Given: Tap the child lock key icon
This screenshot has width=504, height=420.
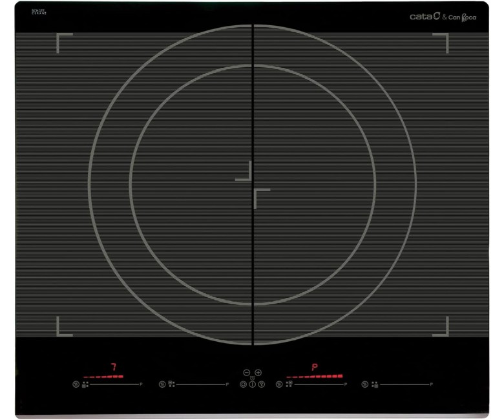Looking at the screenshot, I should coord(261,384).
